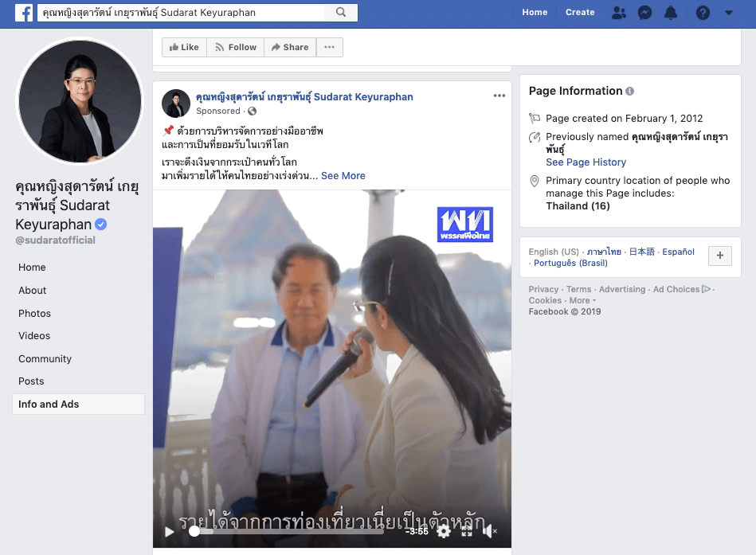Expand post text with See More
The width and height of the screenshot is (756, 555).
[343, 176]
